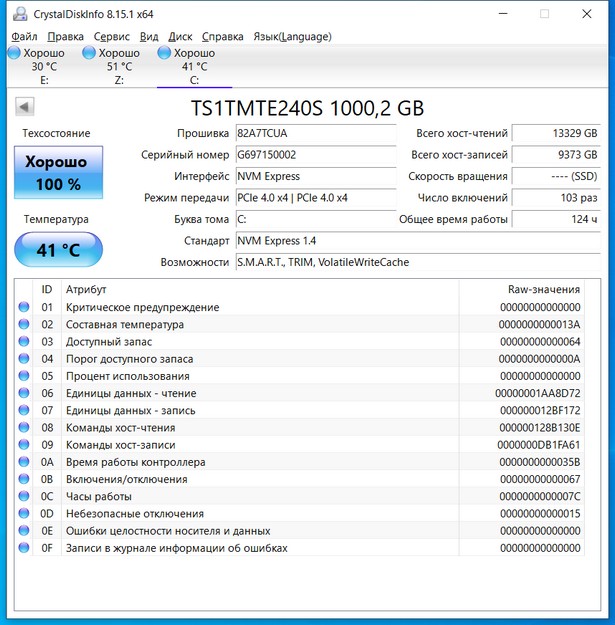615x625 pixels.
Task: Click raw value 00000128B130E
Action: point(540,427)
